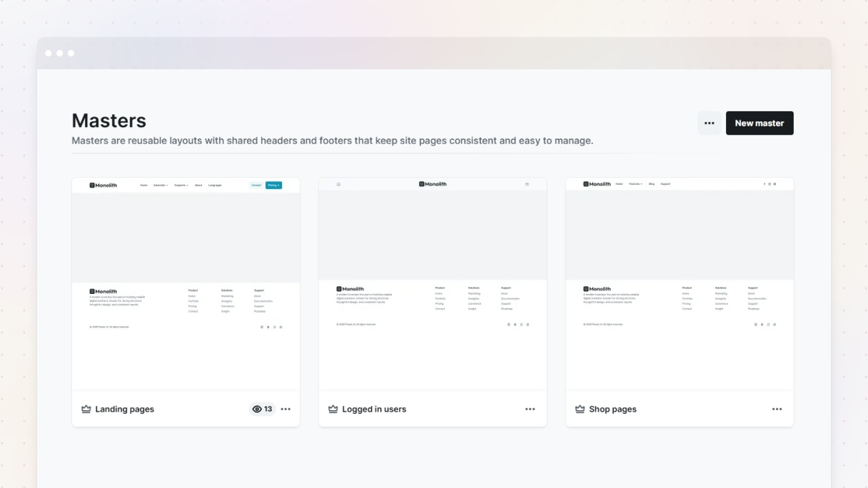Open the three-dot menu on the Logged in users card
Screen dimensions: 868x488
coord(530,409)
